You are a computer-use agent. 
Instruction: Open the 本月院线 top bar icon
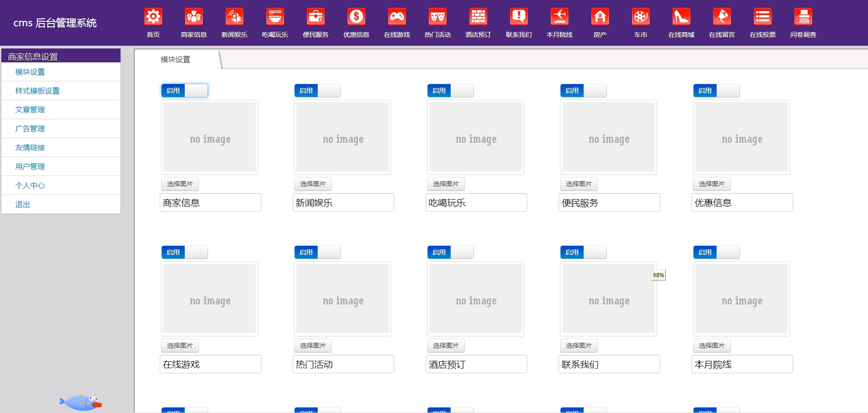(x=560, y=17)
